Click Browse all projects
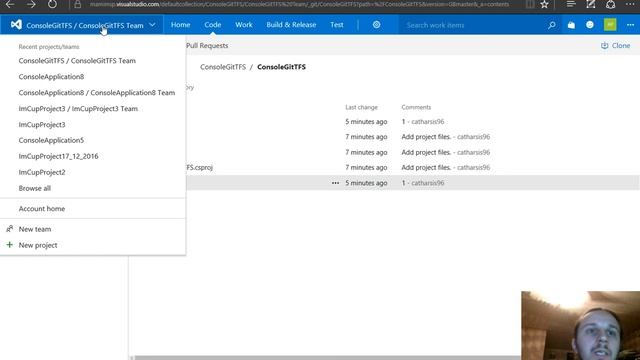 (35, 188)
